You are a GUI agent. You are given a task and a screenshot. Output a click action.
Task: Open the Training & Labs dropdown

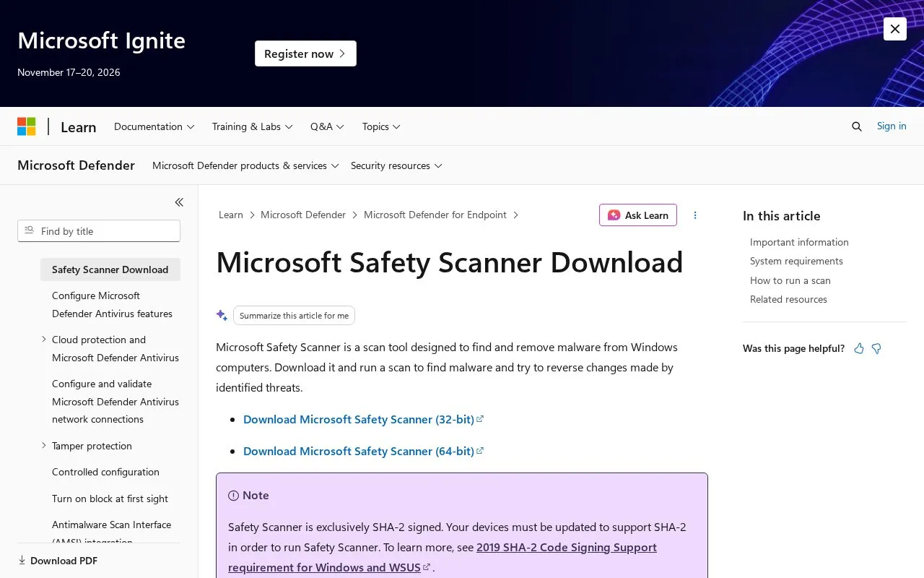[x=253, y=126]
